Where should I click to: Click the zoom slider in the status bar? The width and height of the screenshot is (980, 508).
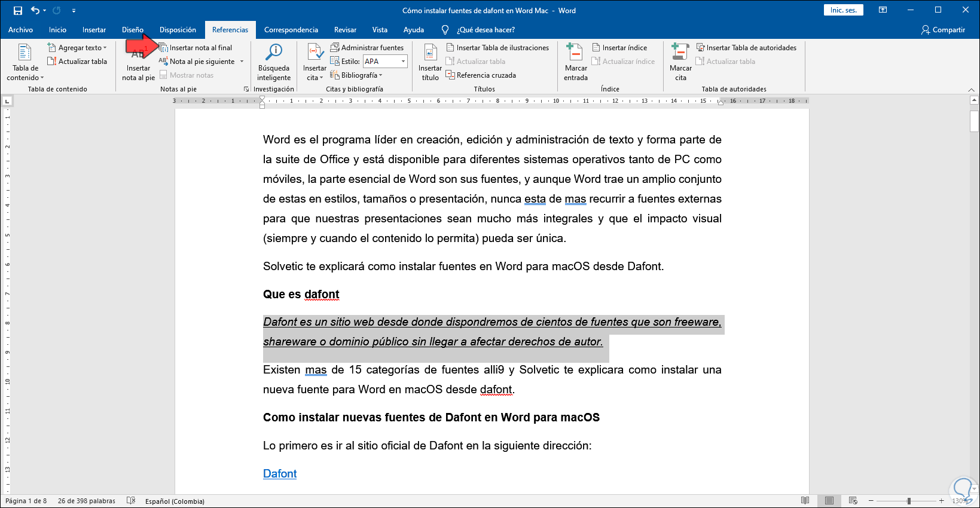(x=909, y=501)
